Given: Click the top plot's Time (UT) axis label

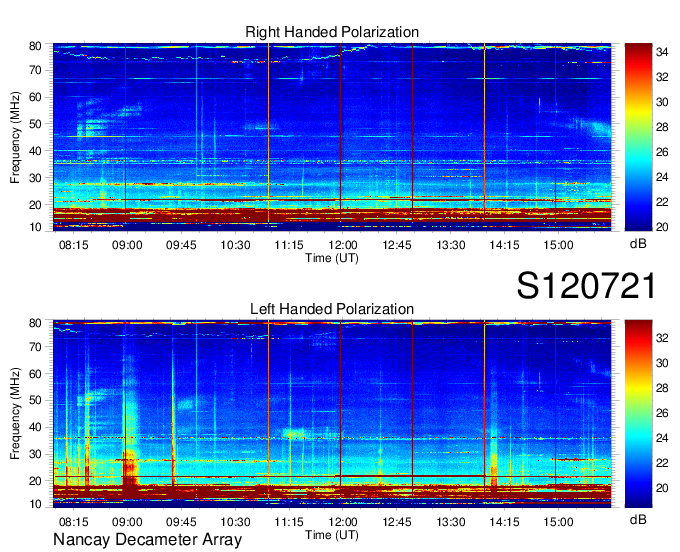Looking at the screenshot, I should 332,258.
